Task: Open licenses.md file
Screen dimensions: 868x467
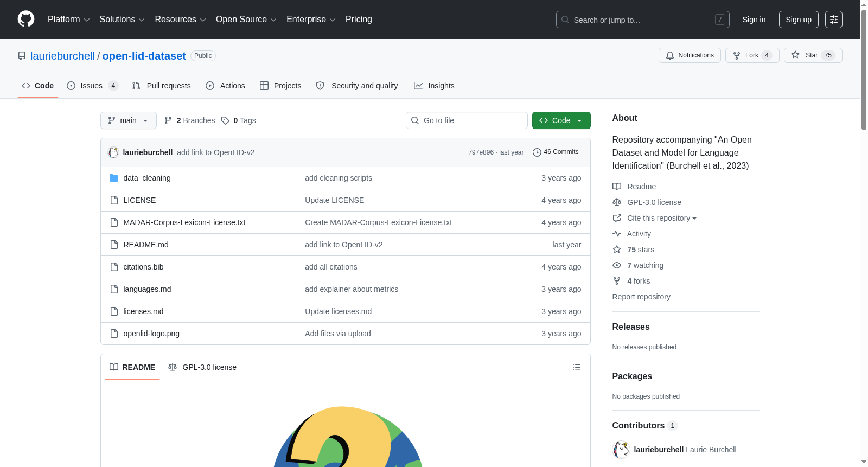Action: (143, 311)
